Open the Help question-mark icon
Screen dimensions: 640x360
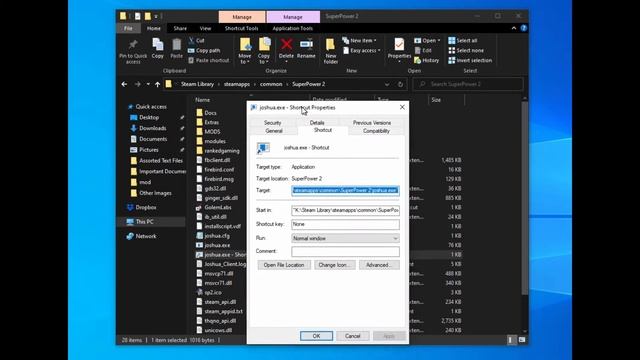coord(524,28)
